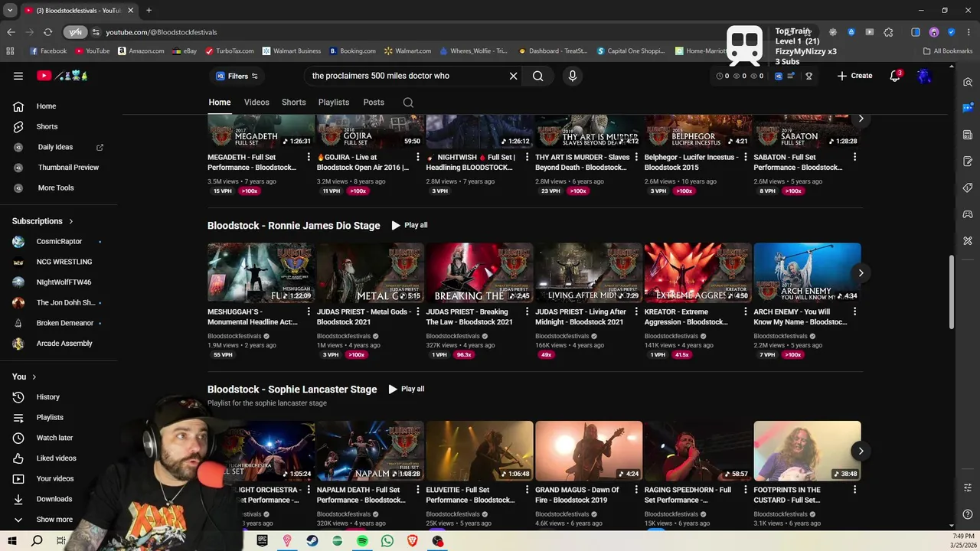
Task: Open All Bookmarks folder
Action: click(948, 51)
